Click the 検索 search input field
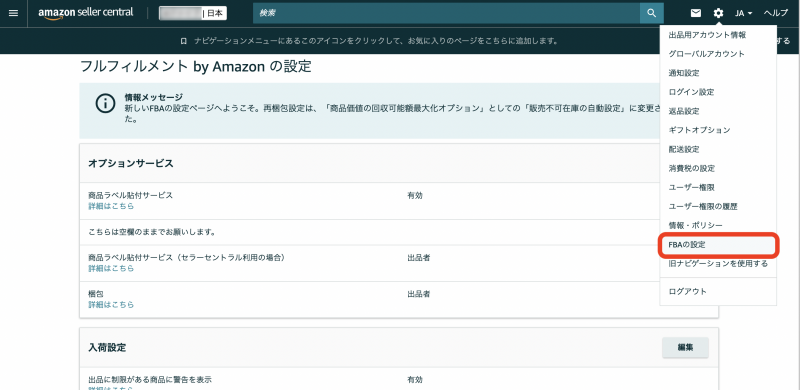This screenshot has width=800, height=390. (x=446, y=13)
